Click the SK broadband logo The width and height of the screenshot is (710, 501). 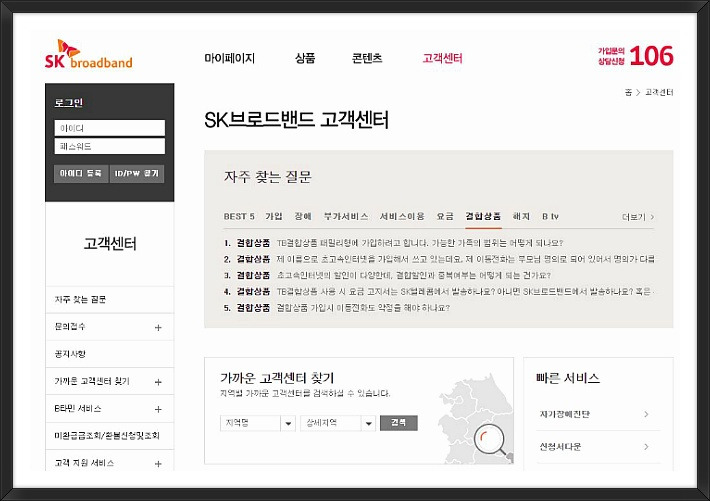click(89, 54)
